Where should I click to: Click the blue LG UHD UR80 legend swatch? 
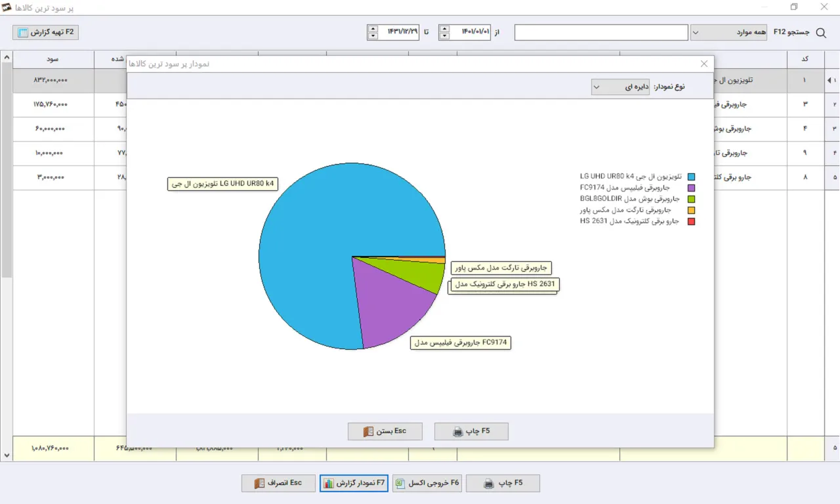(691, 177)
